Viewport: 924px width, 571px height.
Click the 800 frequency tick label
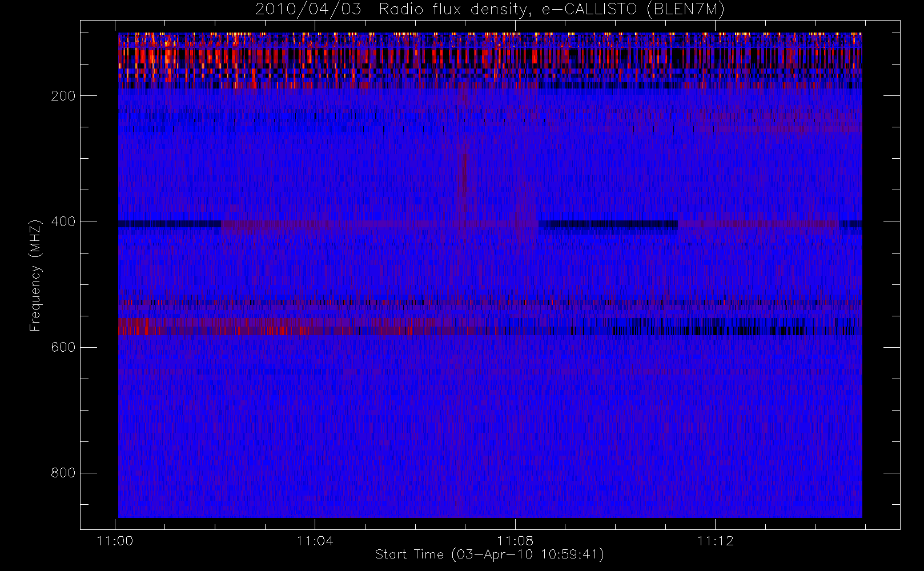coord(63,473)
